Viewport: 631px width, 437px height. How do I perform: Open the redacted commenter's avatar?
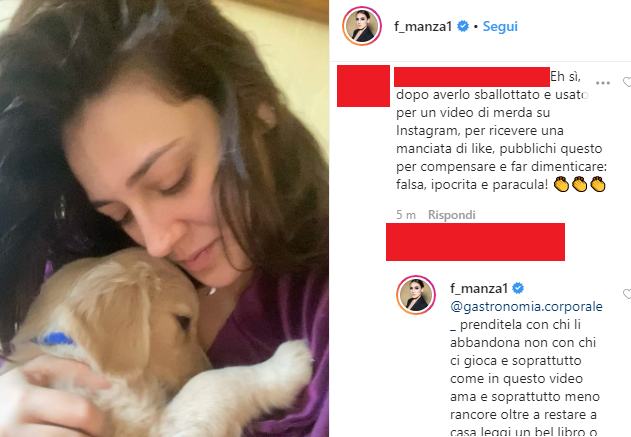point(363,86)
